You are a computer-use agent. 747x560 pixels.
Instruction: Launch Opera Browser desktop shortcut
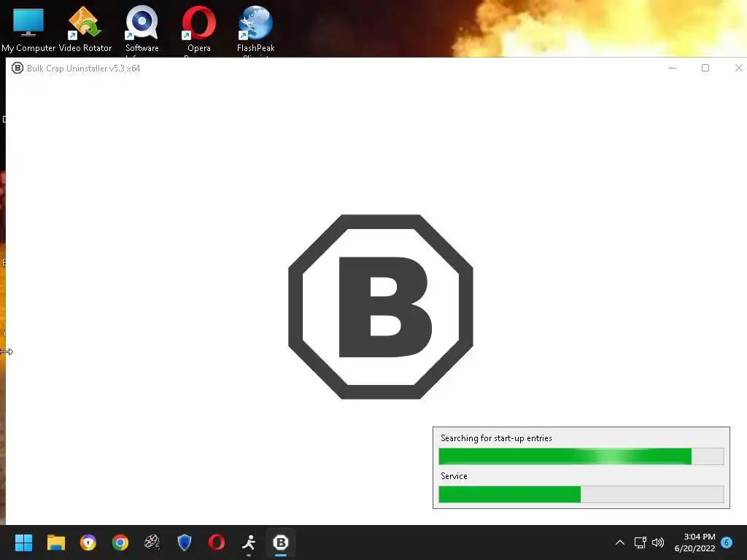[x=198, y=31]
